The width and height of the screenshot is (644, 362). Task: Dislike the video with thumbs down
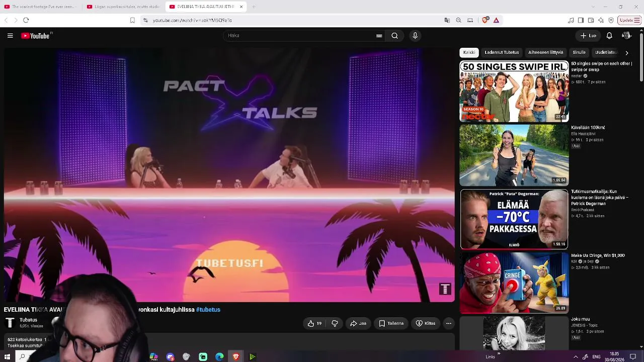tap(335, 323)
